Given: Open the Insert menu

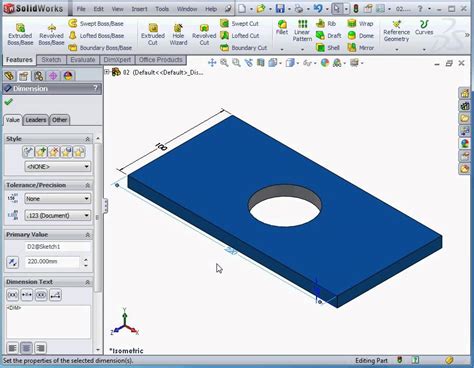Looking at the screenshot, I should click(139, 9).
